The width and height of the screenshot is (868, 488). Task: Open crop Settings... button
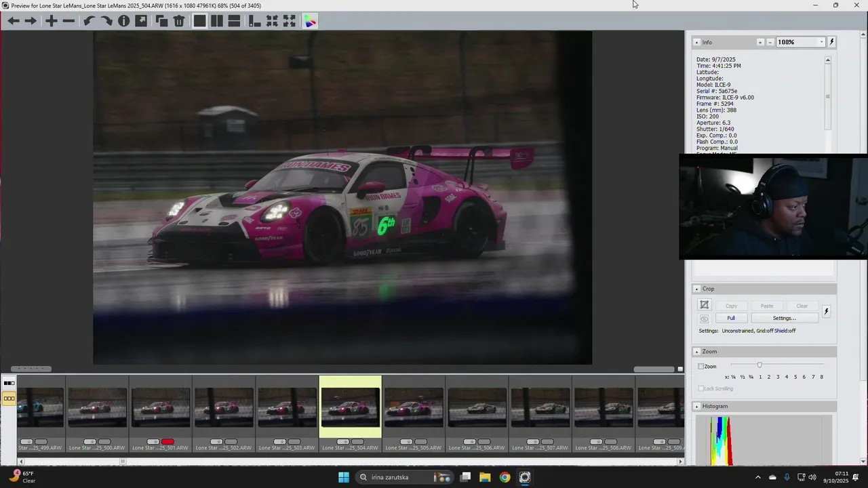(784, 318)
